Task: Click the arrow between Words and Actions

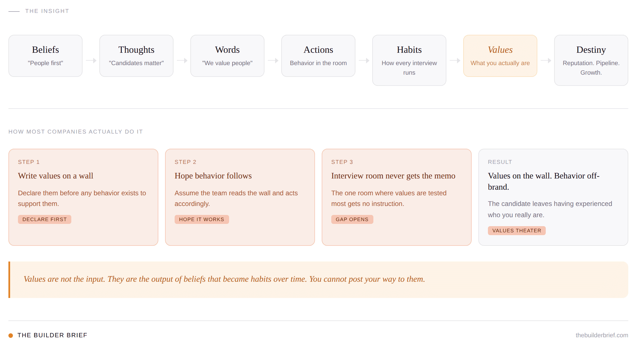Action: pos(273,60)
